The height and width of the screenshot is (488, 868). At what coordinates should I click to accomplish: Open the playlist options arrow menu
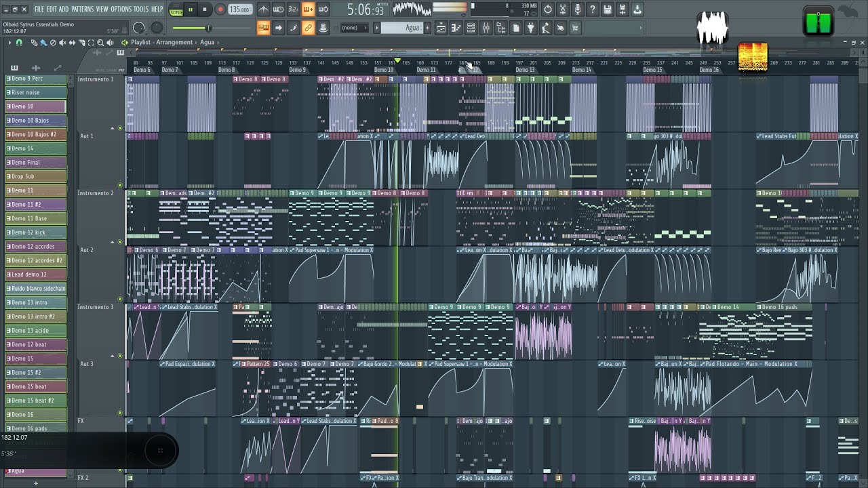point(9,43)
